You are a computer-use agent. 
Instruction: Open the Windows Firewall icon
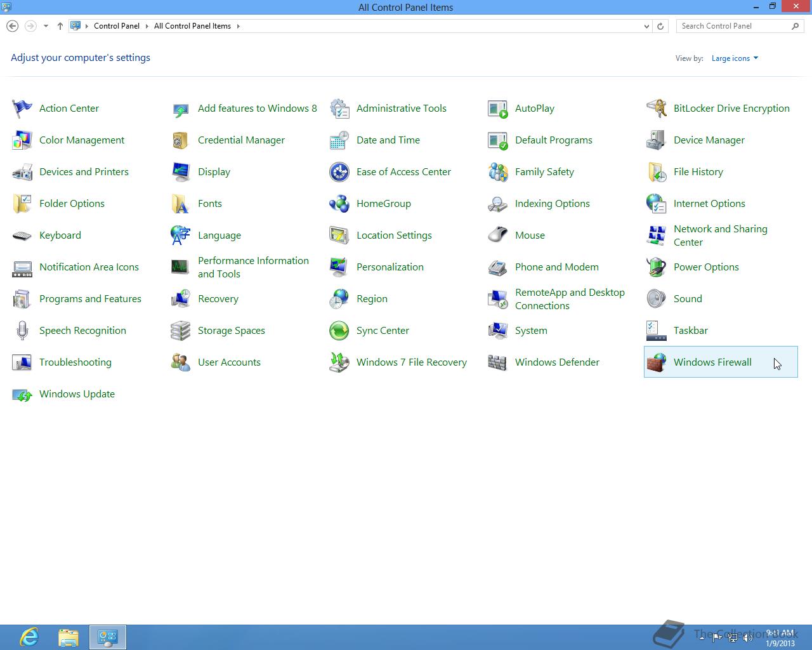coord(657,362)
